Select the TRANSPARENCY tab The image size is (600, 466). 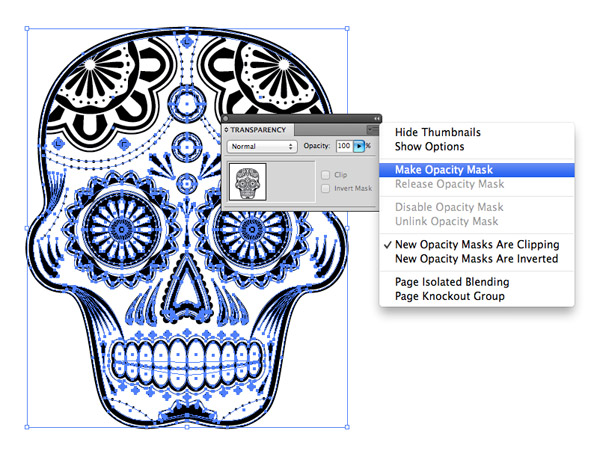click(x=258, y=130)
